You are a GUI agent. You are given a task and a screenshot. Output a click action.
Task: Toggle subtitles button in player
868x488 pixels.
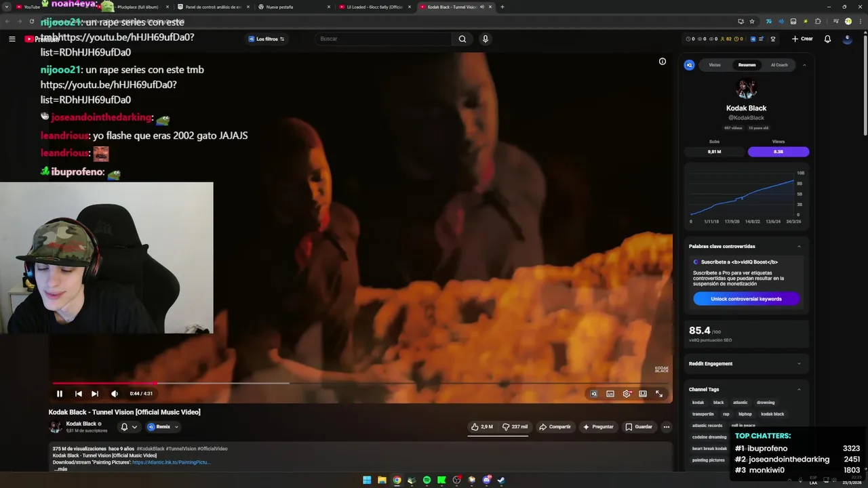tap(610, 394)
